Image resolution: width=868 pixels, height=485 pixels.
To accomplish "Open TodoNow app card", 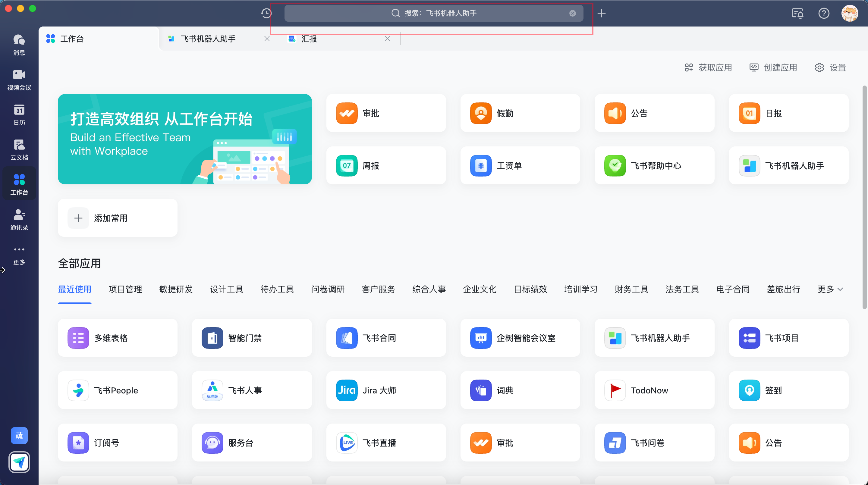I will [x=654, y=390].
